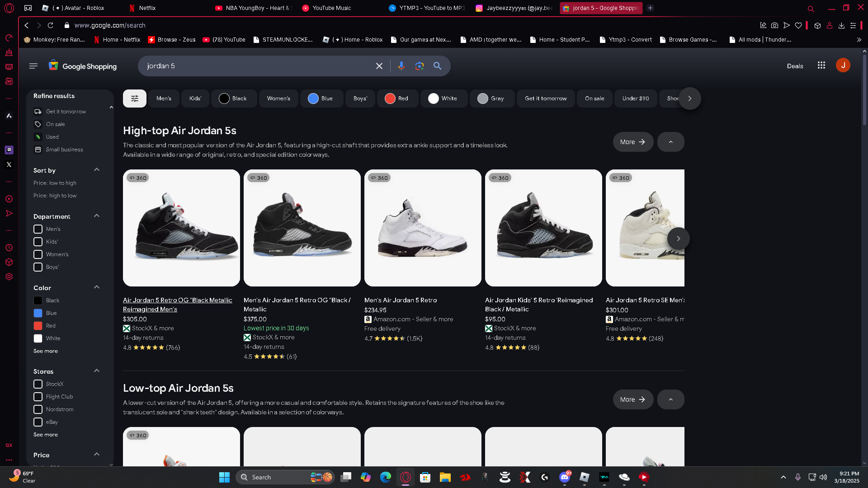Reload the page in the browser
Viewport: 868px width, 488px height.
point(51,25)
